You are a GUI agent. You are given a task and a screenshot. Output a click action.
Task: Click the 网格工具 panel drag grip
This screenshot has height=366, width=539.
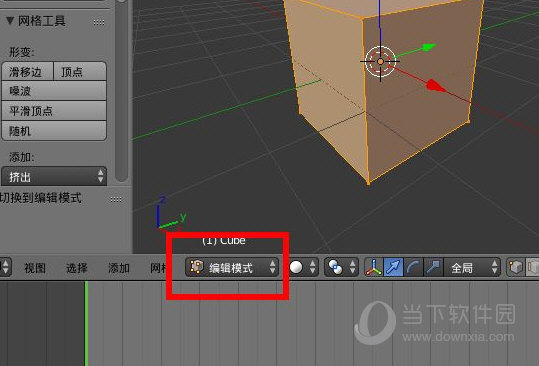(x=99, y=22)
